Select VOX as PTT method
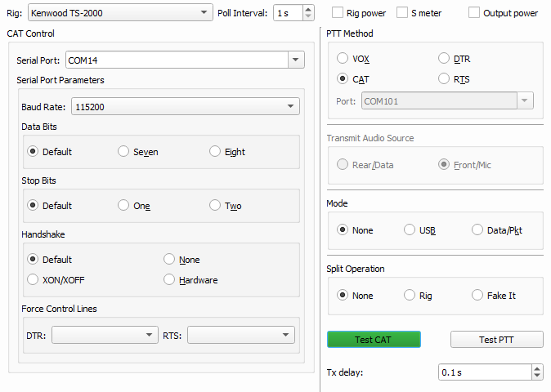 (343, 59)
